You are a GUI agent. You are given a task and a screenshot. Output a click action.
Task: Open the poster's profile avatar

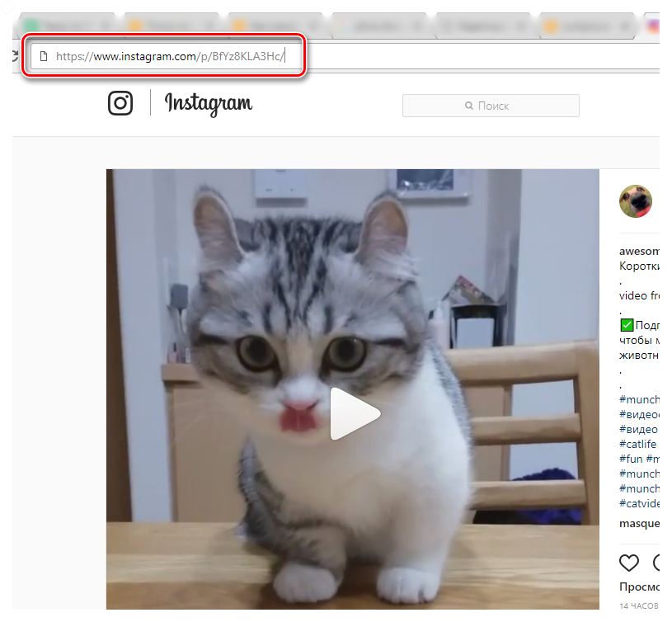coord(636,201)
